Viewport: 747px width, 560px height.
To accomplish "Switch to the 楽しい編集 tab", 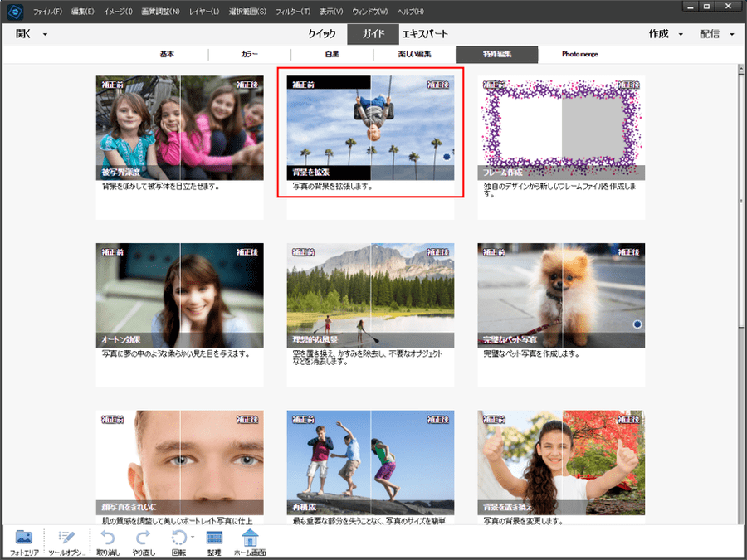I will (x=414, y=54).
